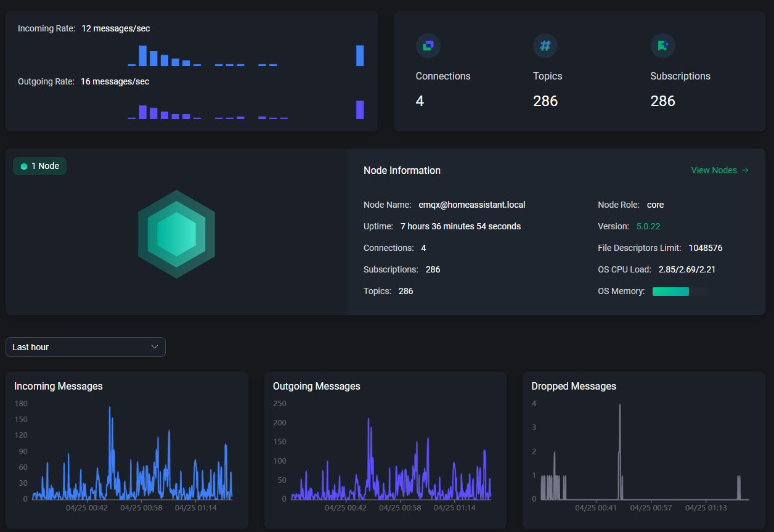Click the Connections stat icon
The image size is (774, 532).
[428, 45]
